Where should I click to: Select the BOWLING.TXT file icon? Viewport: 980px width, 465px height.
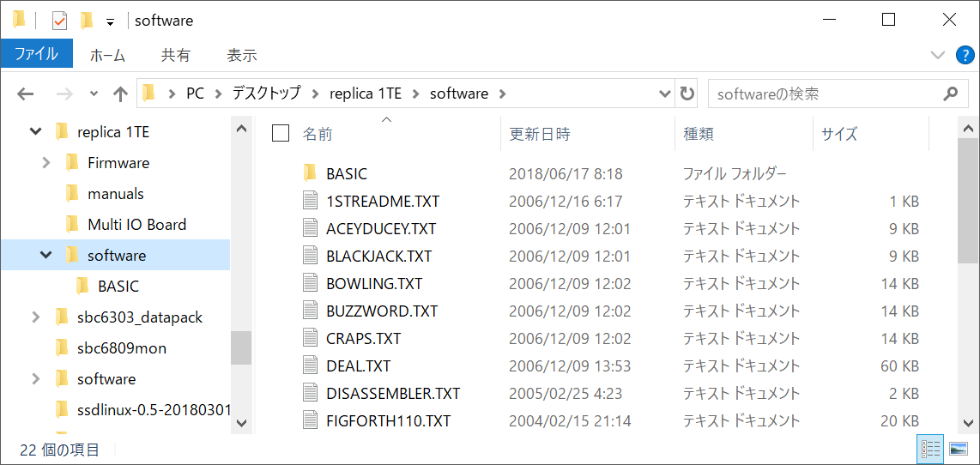(311, 284)
